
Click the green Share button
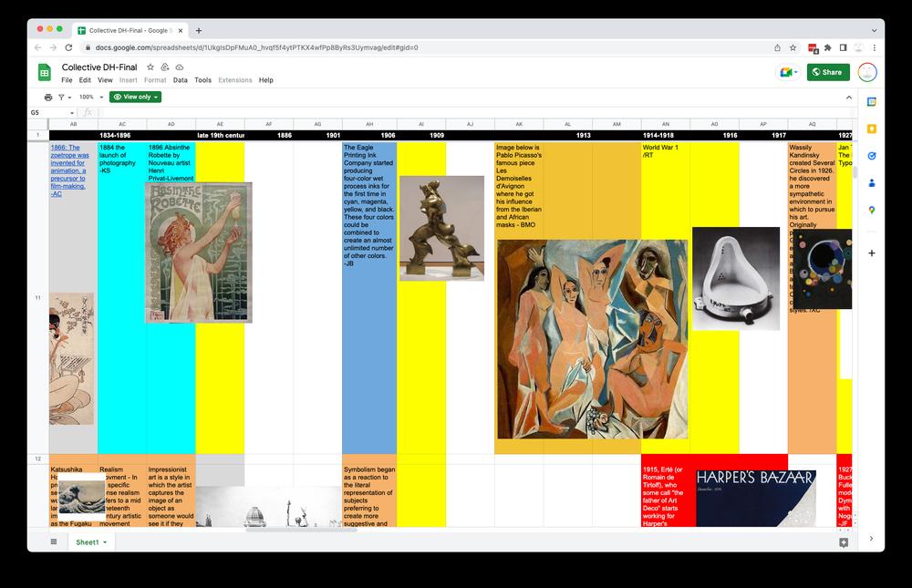pos(828,72)
